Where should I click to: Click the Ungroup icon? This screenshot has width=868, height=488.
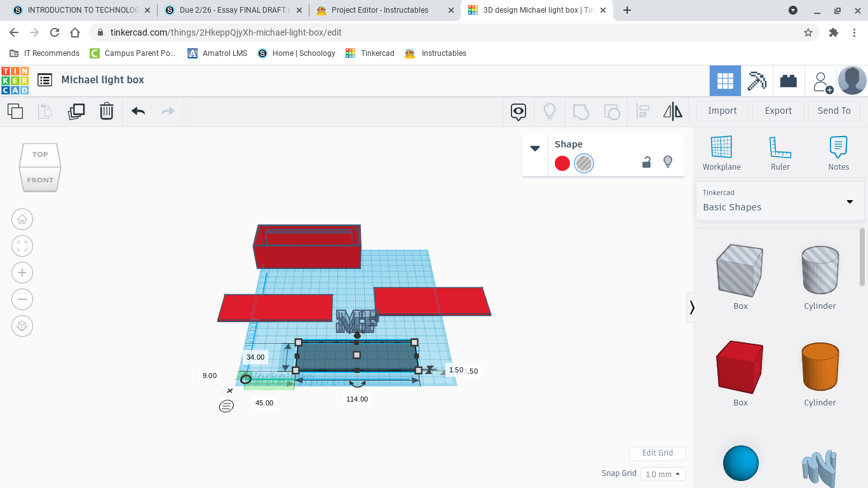click(x=611, y=111)
